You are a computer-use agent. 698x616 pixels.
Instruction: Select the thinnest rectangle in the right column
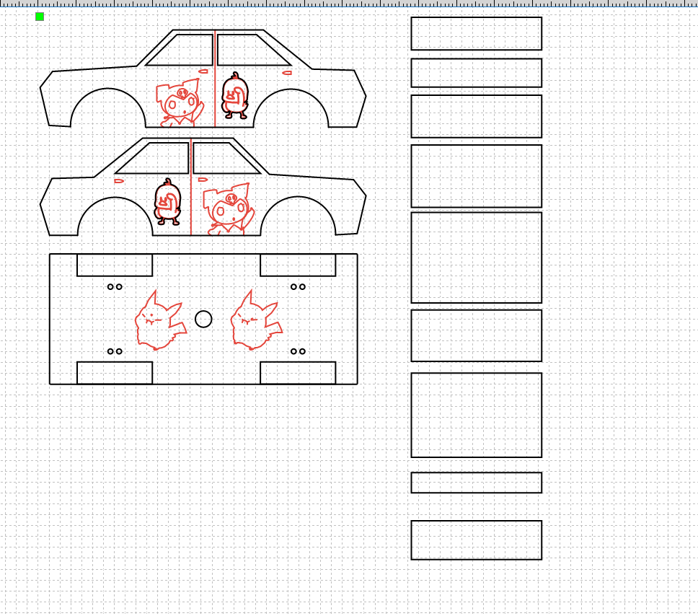(477, 483)
